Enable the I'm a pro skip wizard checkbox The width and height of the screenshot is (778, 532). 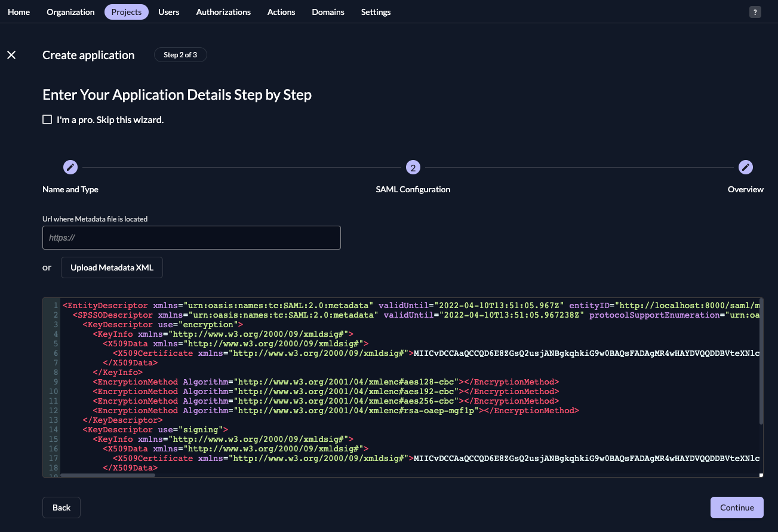(47, 119)
